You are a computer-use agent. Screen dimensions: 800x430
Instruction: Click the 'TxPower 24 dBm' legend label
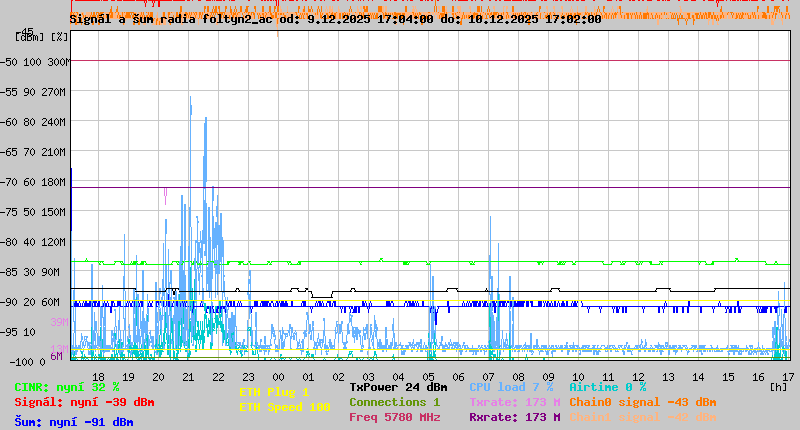tap(398, 387)
